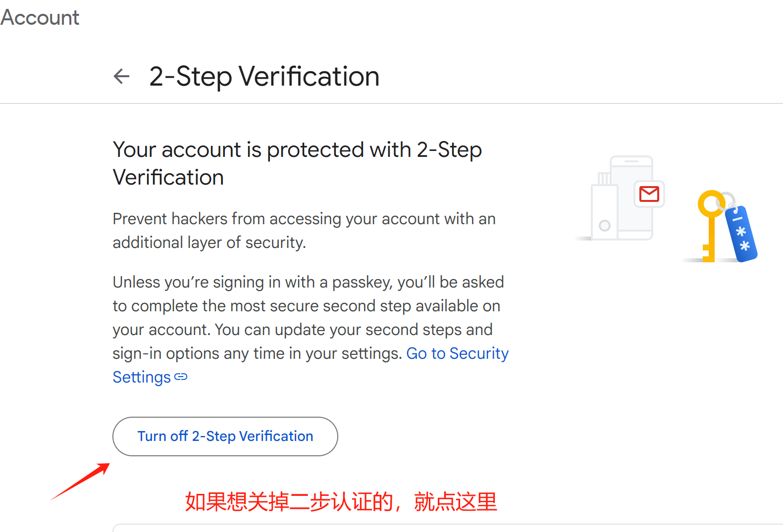Go back using the left arrow icon
This screenshot has width=783, height=532.
point(121,76)
